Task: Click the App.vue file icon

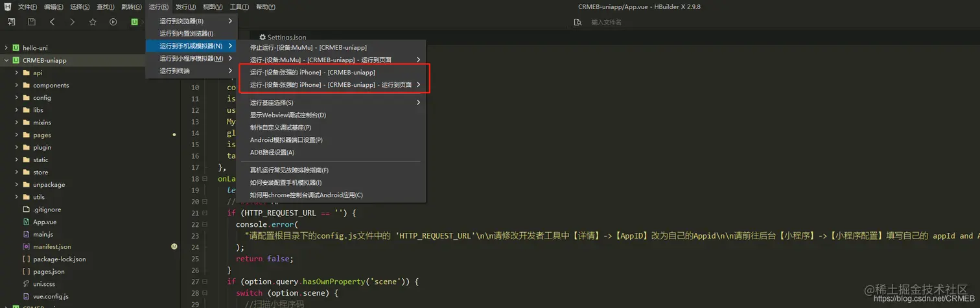Action: pyautogui.click(x=26, y=222)
